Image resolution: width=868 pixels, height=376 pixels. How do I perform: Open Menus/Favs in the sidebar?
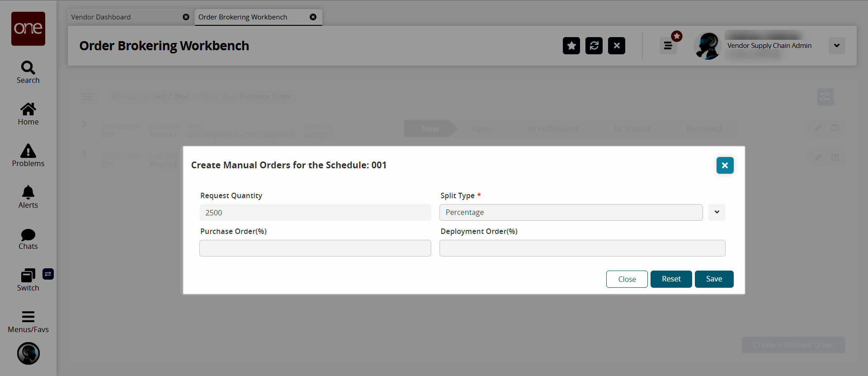tap(28, 322)
